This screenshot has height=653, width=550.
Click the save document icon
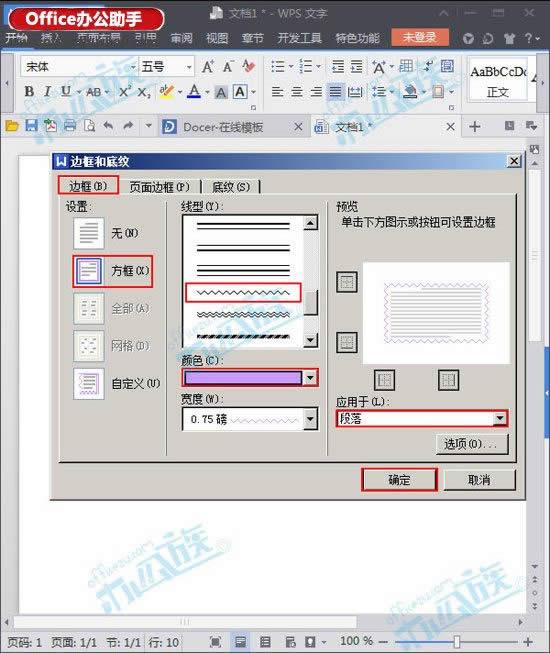tap(32, 126)
